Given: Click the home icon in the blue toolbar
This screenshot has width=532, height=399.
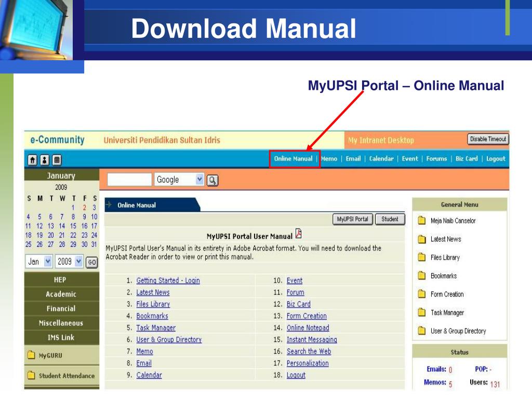Looking at the screenshot, I should point(32,160).
